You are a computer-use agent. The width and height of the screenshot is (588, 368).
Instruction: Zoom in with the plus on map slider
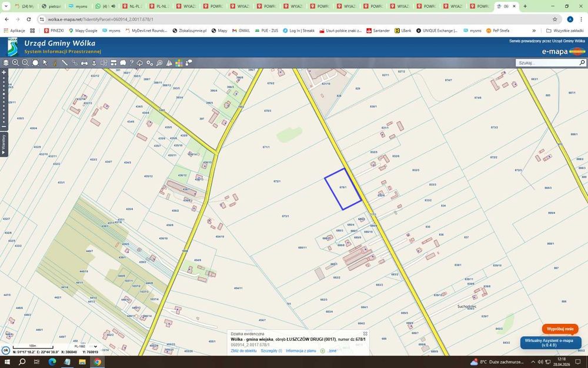click(x=4, y=72)
